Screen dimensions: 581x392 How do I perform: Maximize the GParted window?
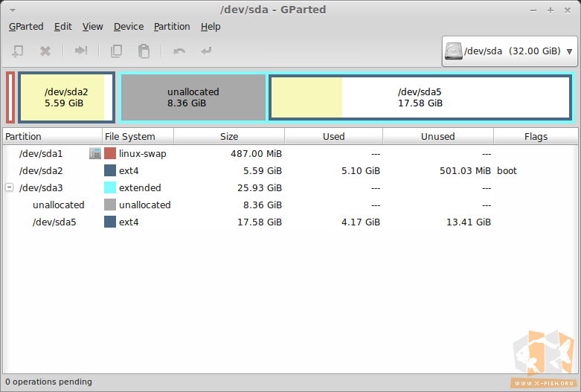[x=550, y=10]
